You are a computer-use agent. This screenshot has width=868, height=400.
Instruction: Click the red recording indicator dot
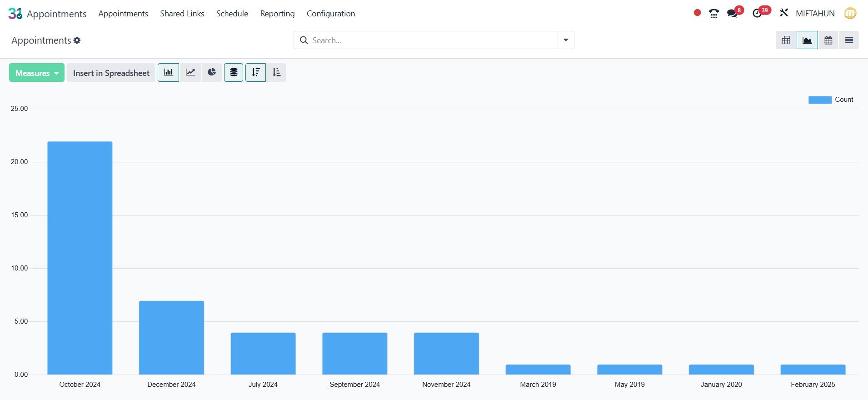[697, 13]
